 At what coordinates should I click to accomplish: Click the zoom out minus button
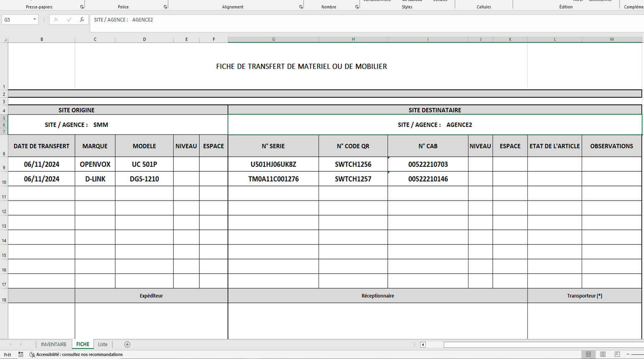pyautogui.click(x=628, y=354)
